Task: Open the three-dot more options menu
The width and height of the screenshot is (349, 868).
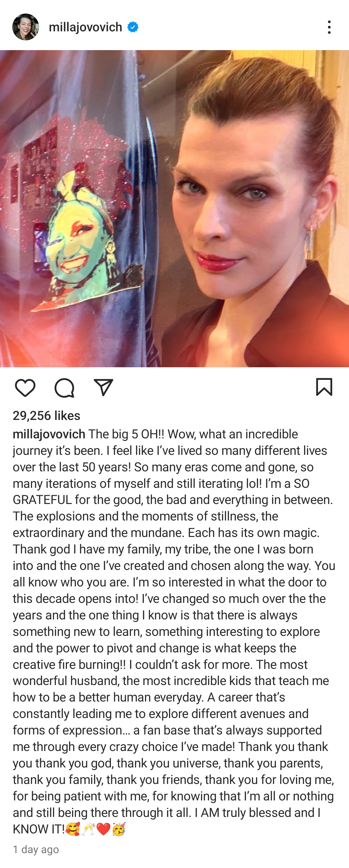Action: point(329,27)
